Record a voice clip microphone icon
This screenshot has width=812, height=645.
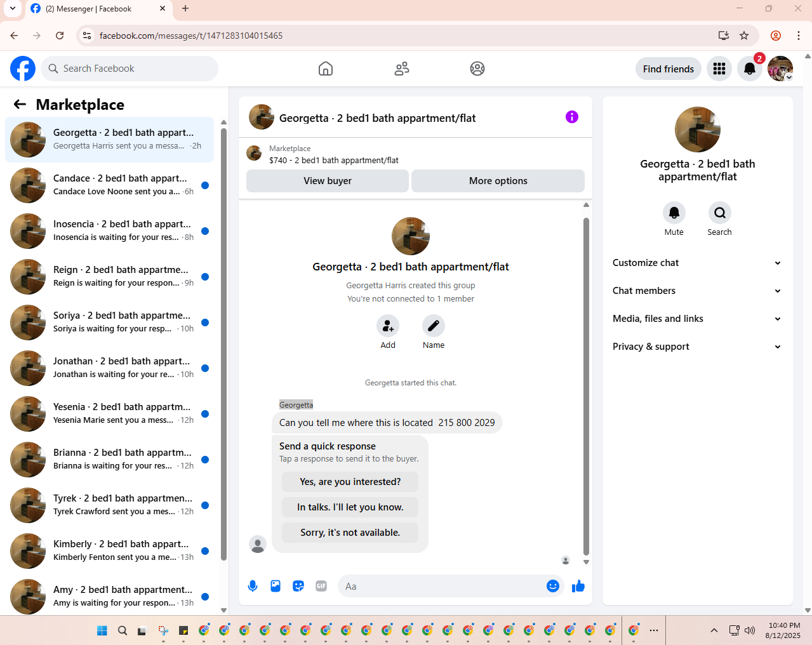click(253, 586)
